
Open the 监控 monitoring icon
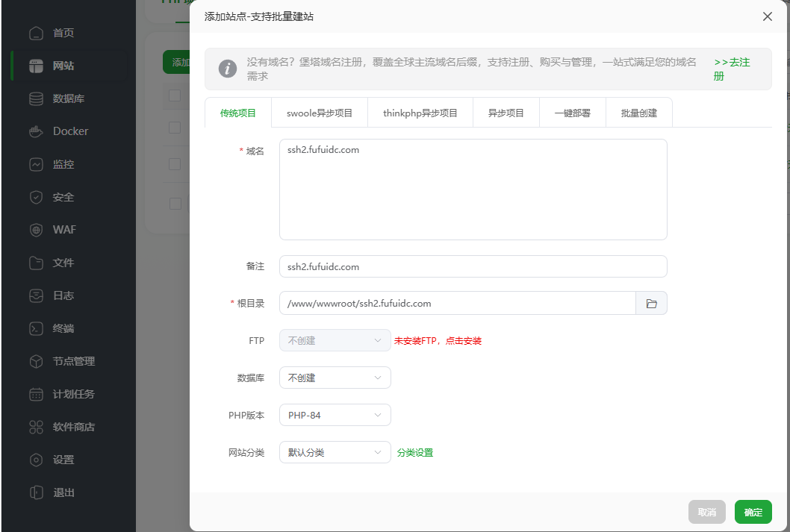(37, 165)
